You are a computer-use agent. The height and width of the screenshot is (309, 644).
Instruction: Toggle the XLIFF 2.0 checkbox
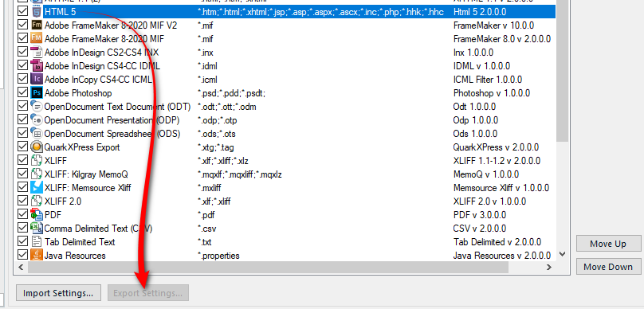22,201
